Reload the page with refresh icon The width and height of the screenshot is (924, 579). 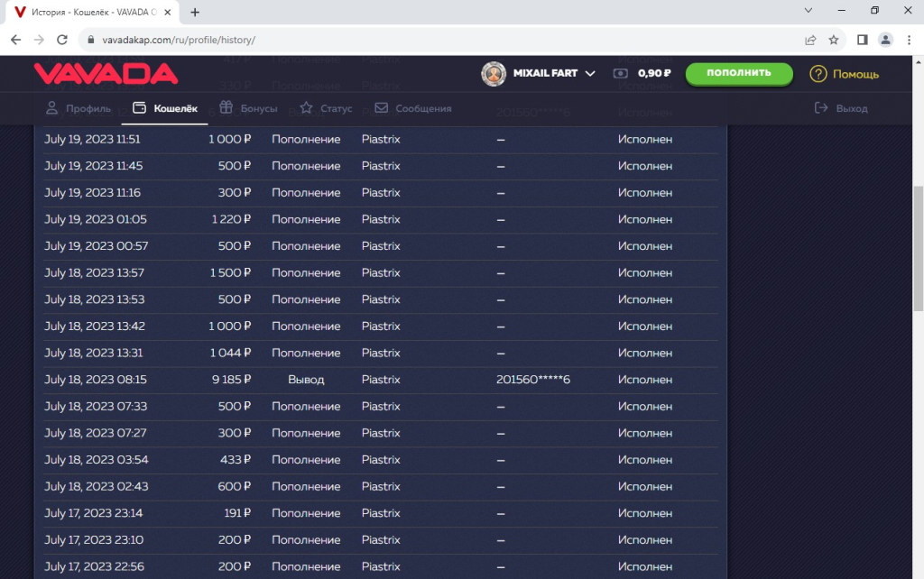62,40
